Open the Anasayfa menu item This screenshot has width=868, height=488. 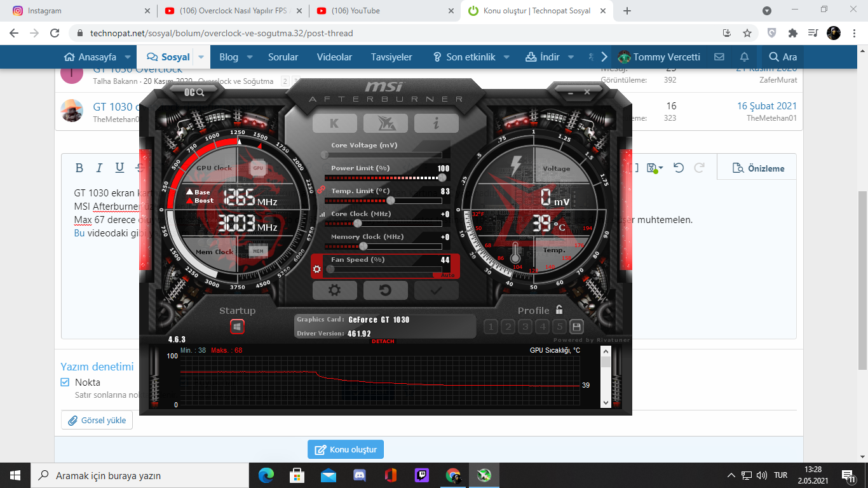[91, 57]
